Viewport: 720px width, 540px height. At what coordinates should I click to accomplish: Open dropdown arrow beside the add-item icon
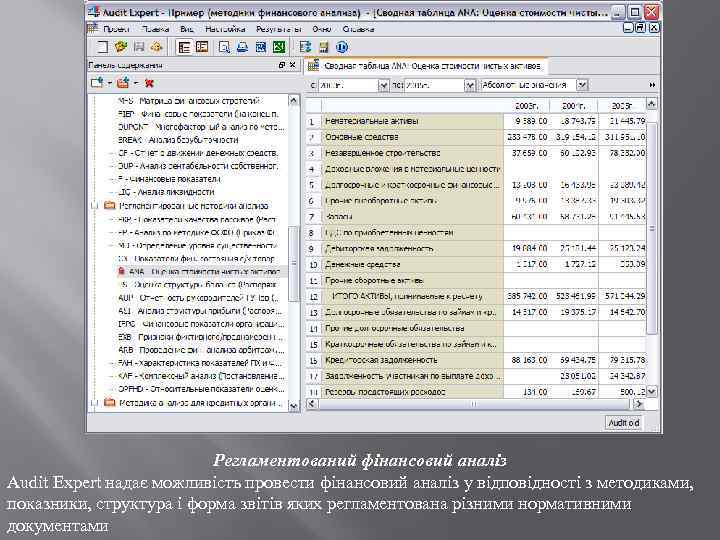[110, 83]
